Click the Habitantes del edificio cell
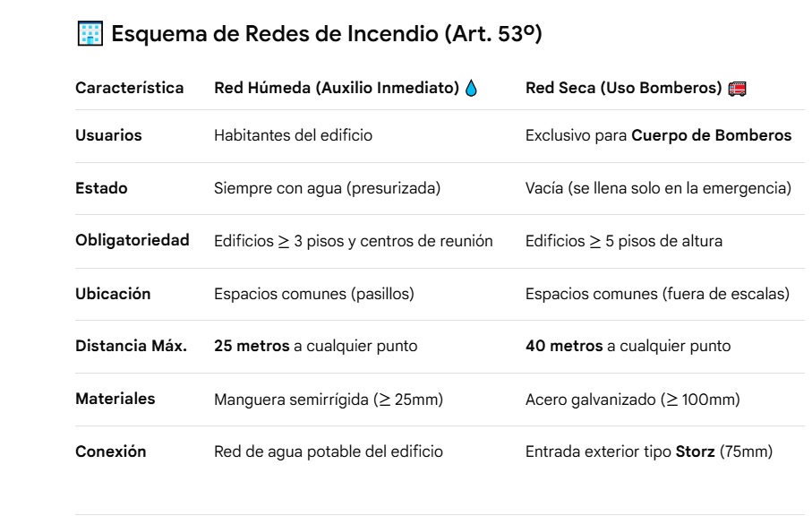The width and height of the screenshot is (812, 516). point(293,135)
